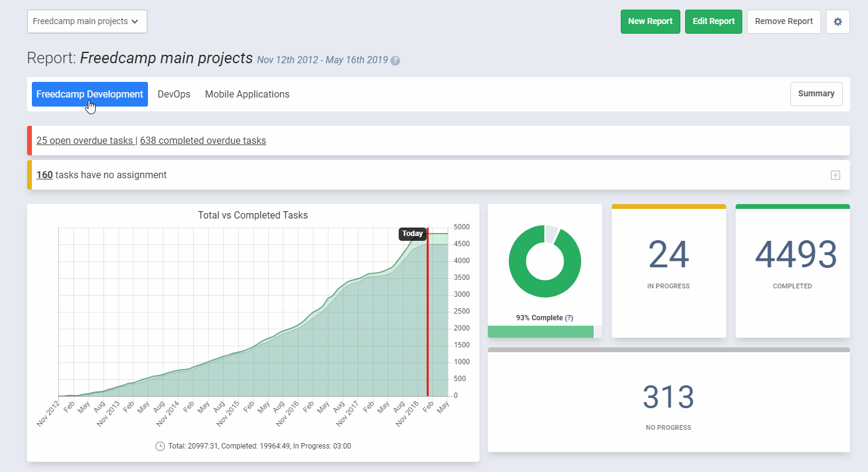The height and width of the screenshot is (472, 868).
Task: Click the question mark next to 93% Complete
Action: [569, 318]
